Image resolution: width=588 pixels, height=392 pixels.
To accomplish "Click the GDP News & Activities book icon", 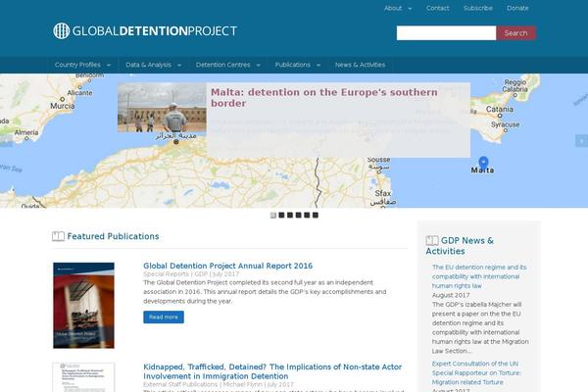I will pyautogui.click(x=432, y=240).
